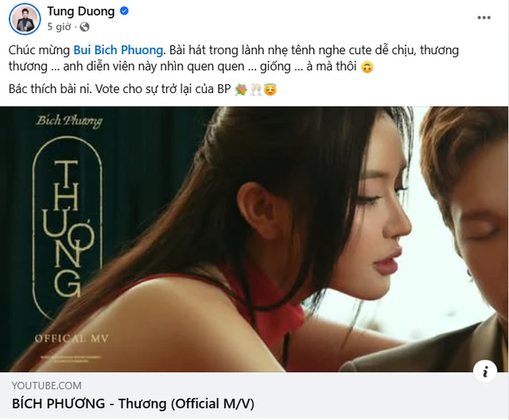
Task: Click the '5 giờ' post timestamp
Action: (x=59, y=27)
